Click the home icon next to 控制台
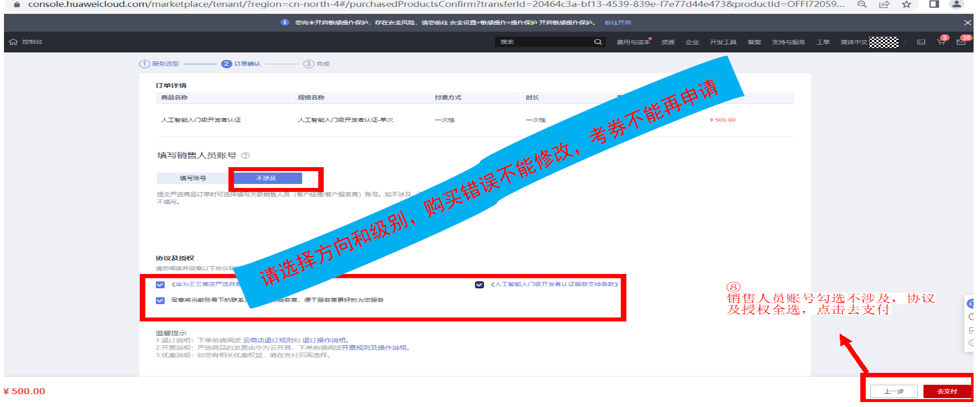Viewport: 980px width, 407px height. pos(13,42)
